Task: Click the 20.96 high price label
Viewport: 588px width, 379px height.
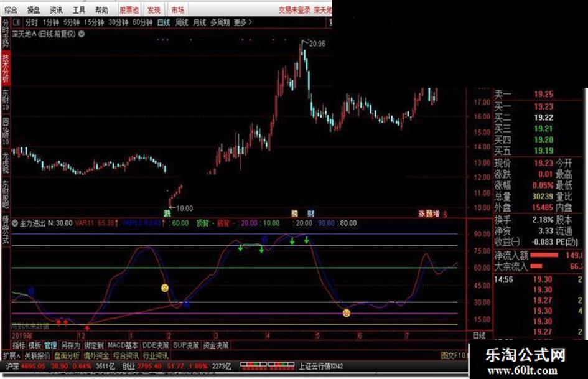Action: 317,44
